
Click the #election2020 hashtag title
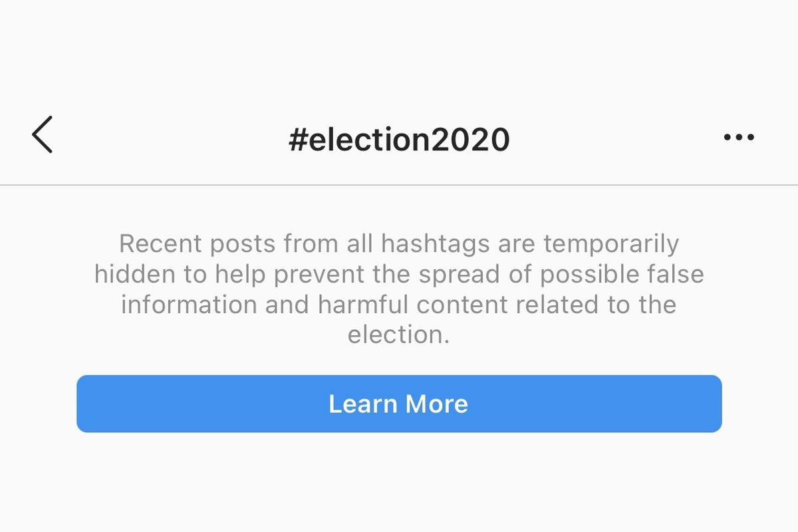[399, 140]
